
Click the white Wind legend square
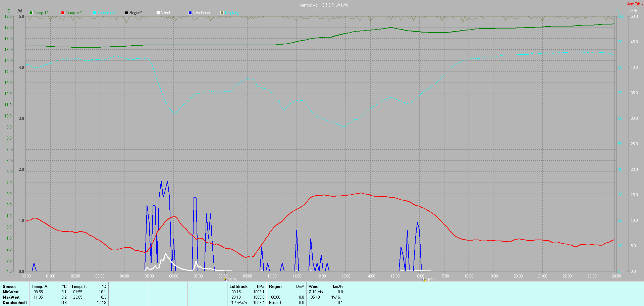(x=158, y=13)
